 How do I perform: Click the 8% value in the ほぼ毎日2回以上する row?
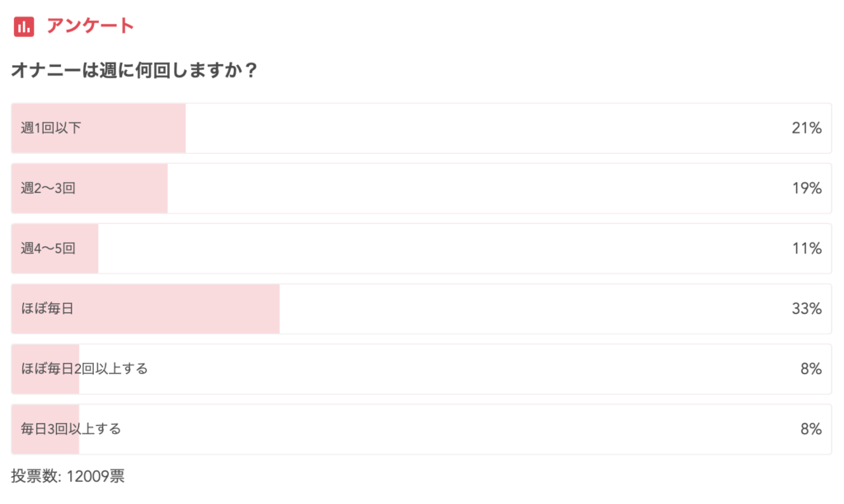pyautogui.click(x=810, y=369)
